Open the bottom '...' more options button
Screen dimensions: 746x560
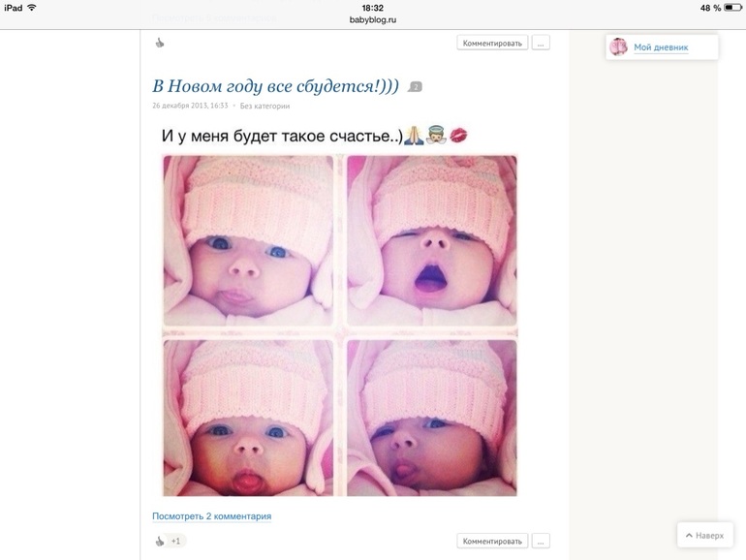click(541, 541)
